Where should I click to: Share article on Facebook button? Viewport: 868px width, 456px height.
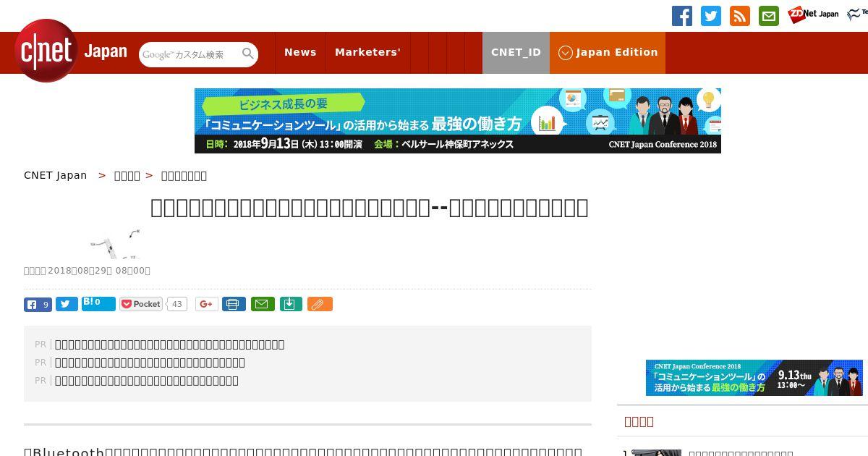pyautogui.click(x=38, y=304)
